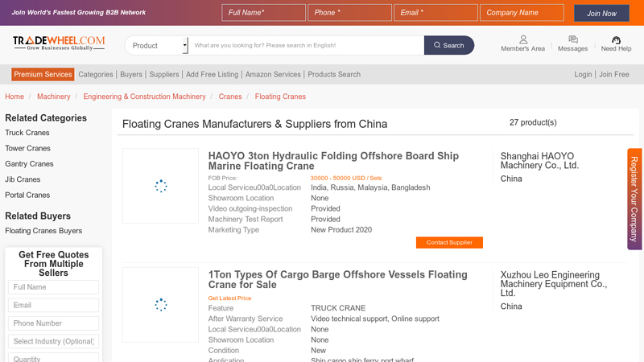Screen dimensions: 644x362
Task: Click the Login link
Action: [x=583, y=74]
